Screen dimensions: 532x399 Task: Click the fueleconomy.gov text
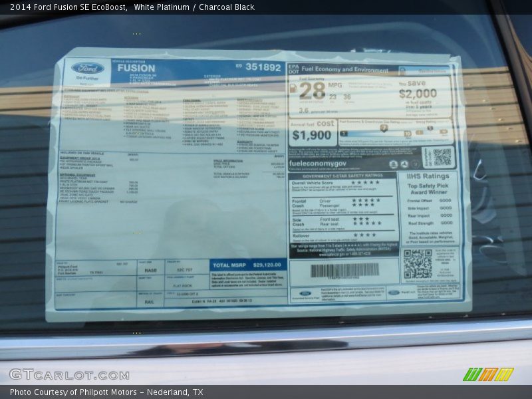pyautogui.click(x=318, y=164)
